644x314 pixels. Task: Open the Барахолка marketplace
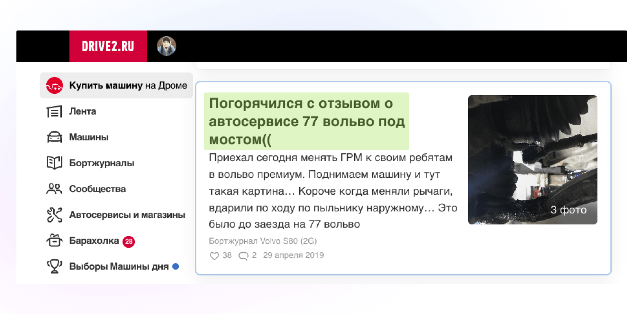point(94,241)
